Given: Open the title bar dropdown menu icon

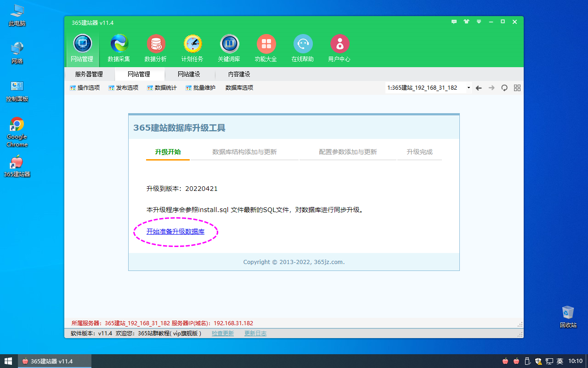Looking at the screenshot, I should tap(479, 22).
